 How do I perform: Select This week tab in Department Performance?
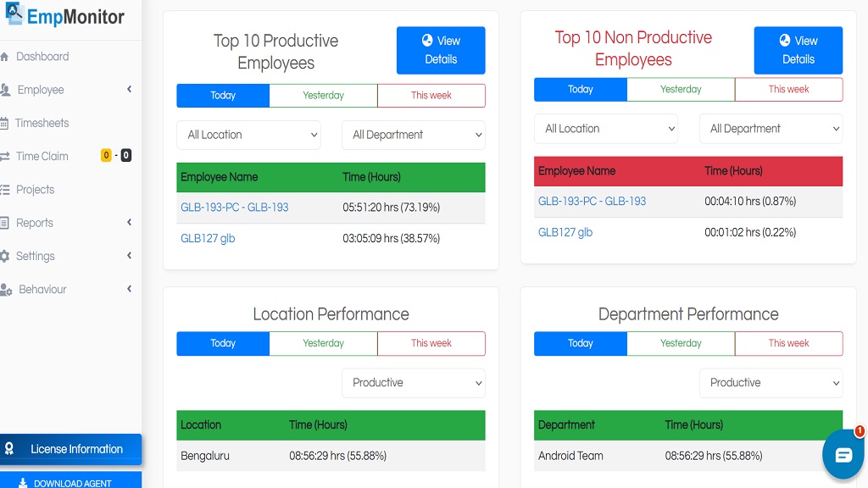pos(789,344)
